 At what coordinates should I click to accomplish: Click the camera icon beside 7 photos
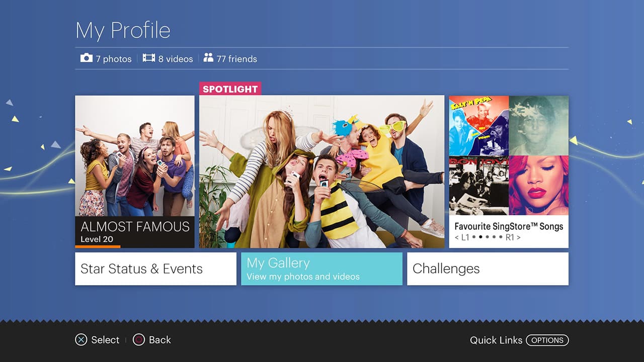pyautogui.click(x=87, y=58)
